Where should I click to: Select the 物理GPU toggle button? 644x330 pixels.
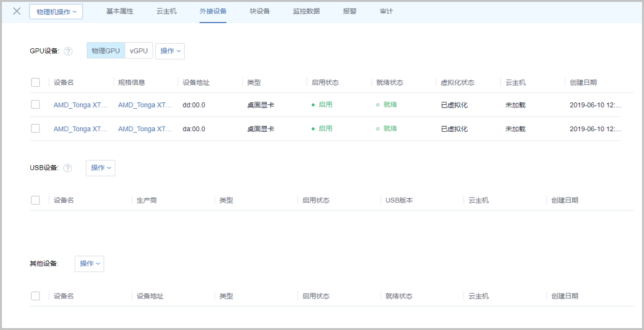point(106,51)
